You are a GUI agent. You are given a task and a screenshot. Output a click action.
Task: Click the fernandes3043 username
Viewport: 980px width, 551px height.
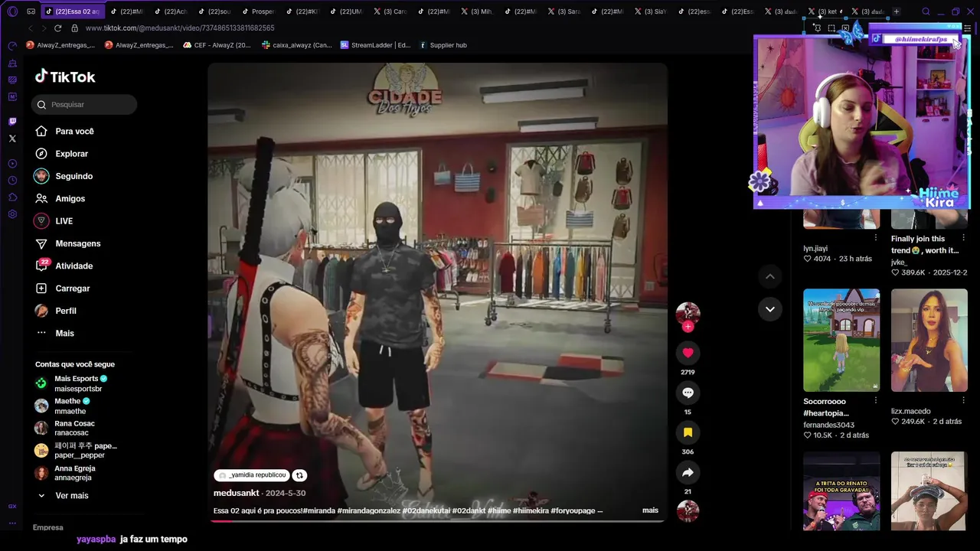(x=828, y=425)
